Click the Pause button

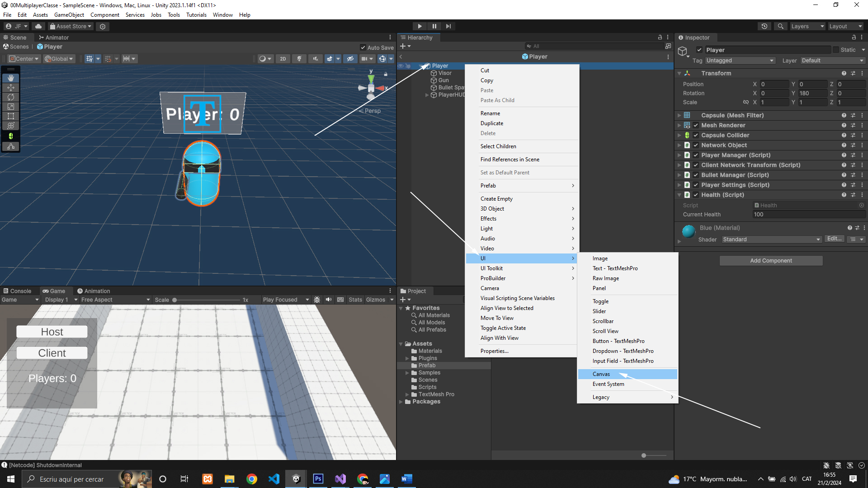(434, 26)
